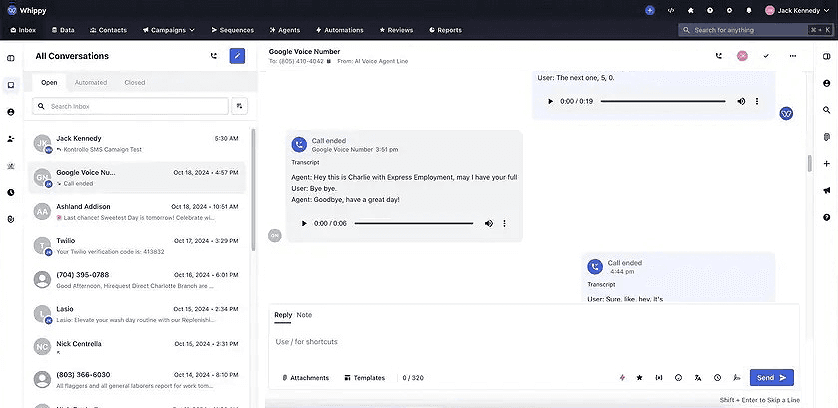Click the star icon in reply toolbar
This screenshot has height=408, width=838.
[x=639, y=378]
